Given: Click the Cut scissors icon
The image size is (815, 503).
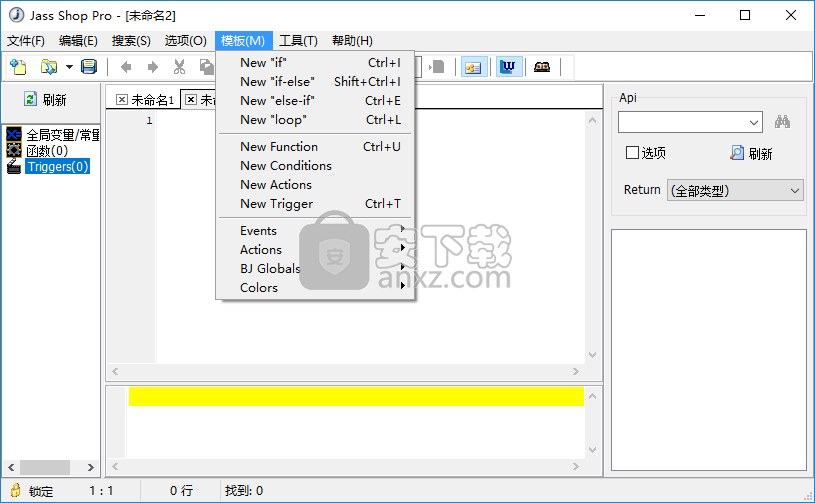Looking at the screenshot, I should click(x=179, y=67).
